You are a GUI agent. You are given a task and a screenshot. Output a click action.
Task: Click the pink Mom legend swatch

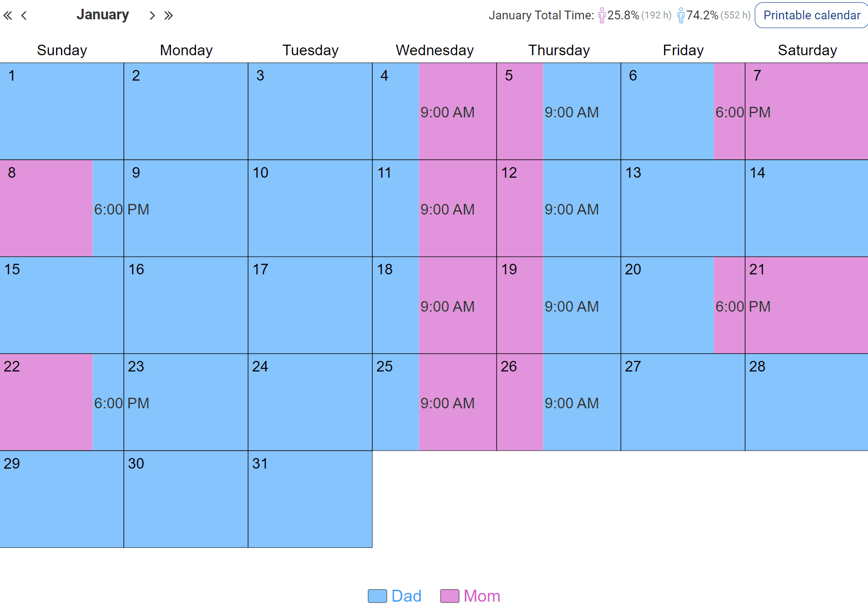pos(450,596)
